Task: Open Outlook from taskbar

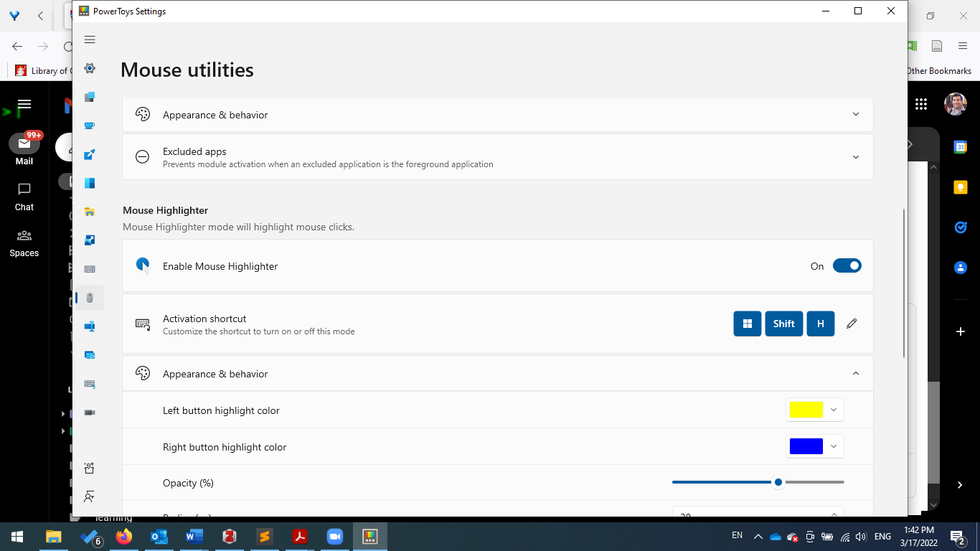Action: tap(159, 537)
